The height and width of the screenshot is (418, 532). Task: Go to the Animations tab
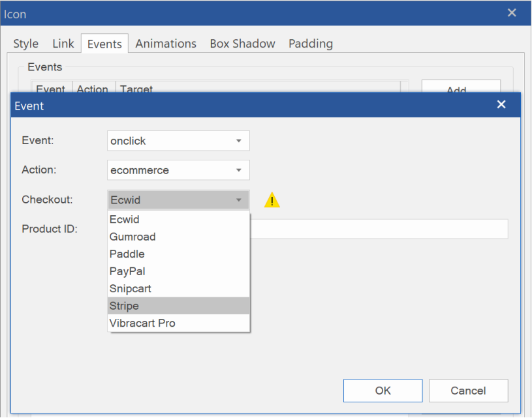pyautogui.click(x=166, y=44)
